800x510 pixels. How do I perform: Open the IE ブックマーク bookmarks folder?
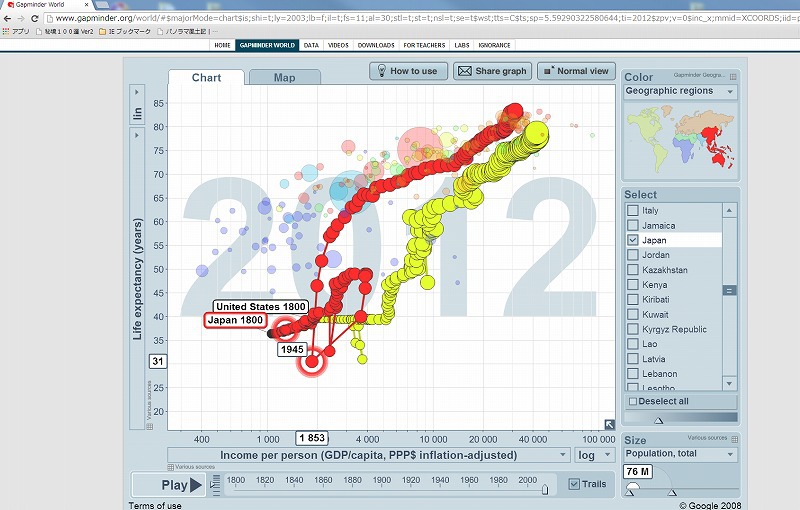click(124, 31)
